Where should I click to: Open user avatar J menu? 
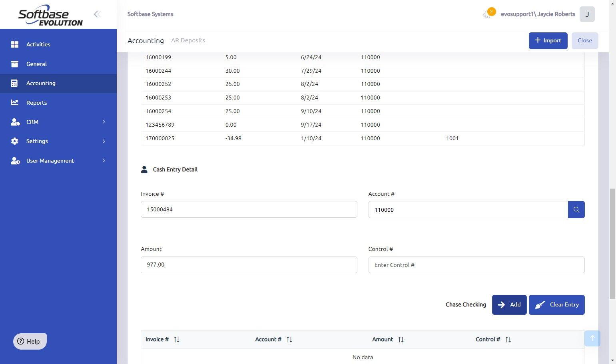click(587, 14)
